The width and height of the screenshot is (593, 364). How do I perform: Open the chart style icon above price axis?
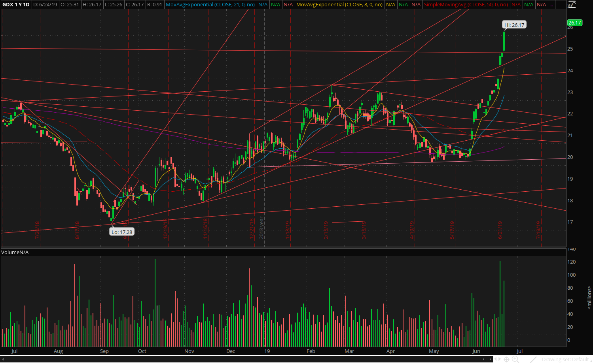[x=571, y=4]
